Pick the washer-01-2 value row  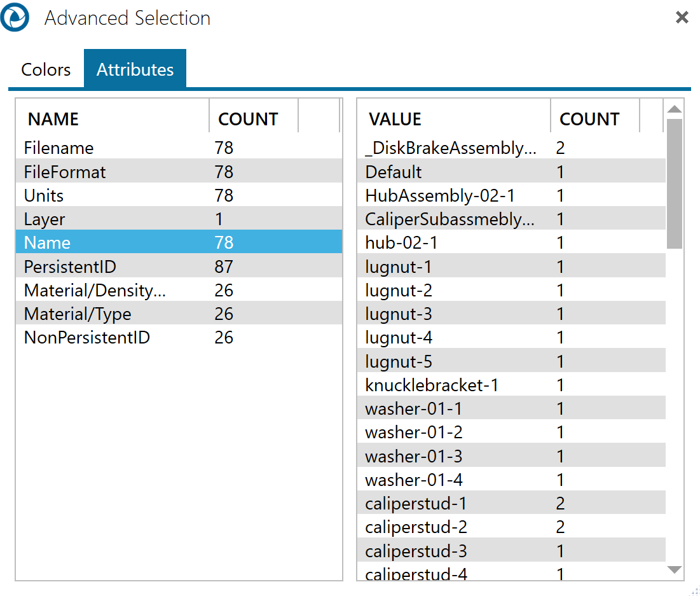[x=413, y=433]
